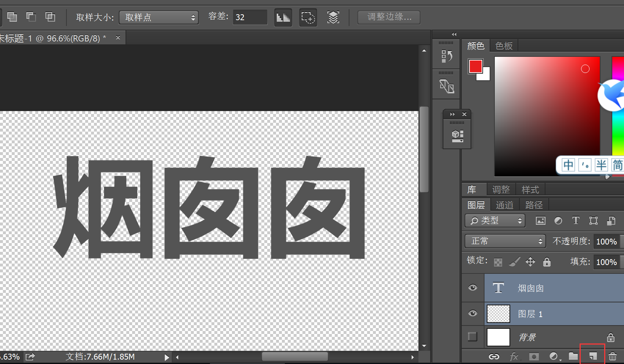624x364 pixels.
Task: Switch to the 样式 tab
Action: pyautogui.click(x=530, y=190)
